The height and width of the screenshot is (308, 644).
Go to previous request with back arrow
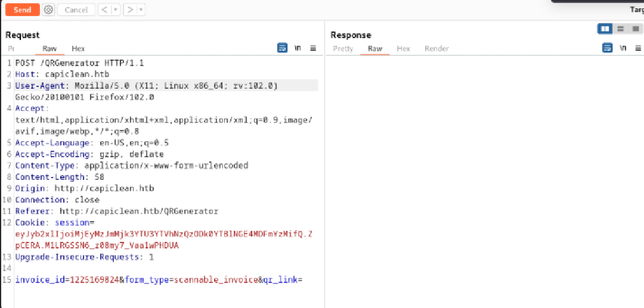pyautogui.click(x=104, y=10)
